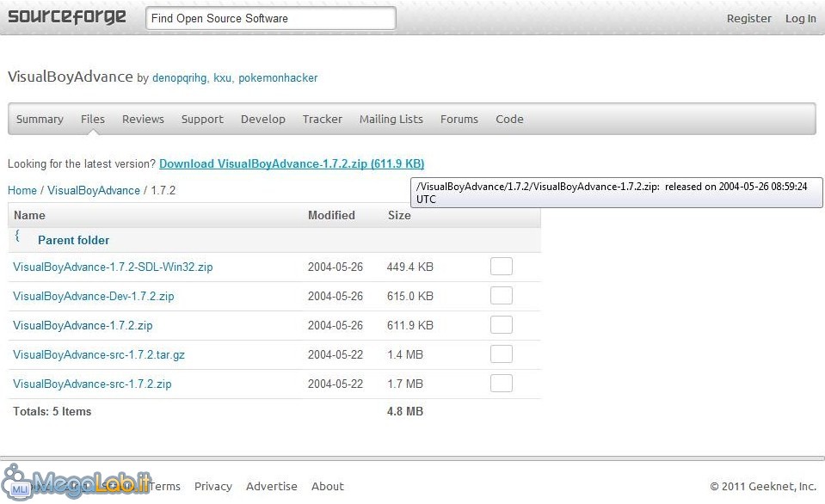Download VisualBoyAdvance-src-1.7.2.tar.gz file
This screenshot has width=825, height=504.
pyautogui.click(x=98, y=354)
